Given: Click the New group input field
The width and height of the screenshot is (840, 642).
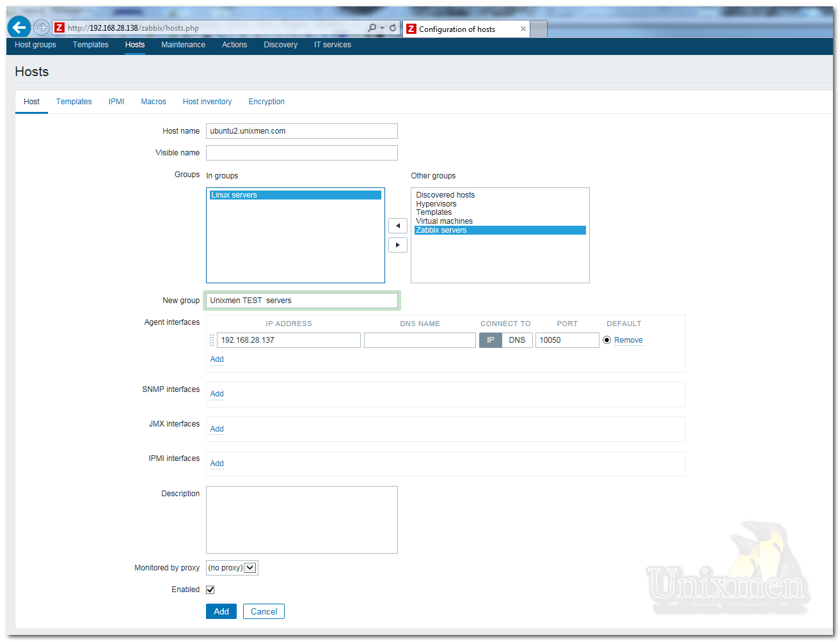Looking at the screenshot, I should tap(302, 301).
